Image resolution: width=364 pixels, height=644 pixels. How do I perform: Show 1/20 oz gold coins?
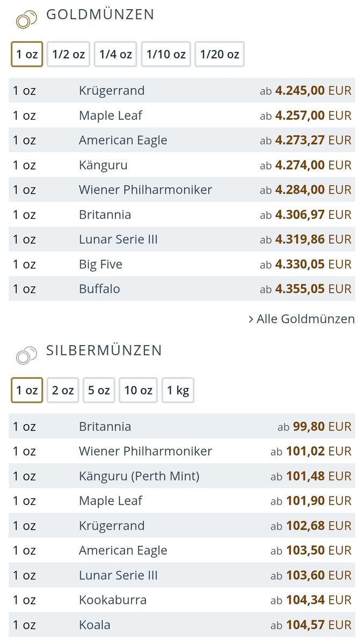220,54
